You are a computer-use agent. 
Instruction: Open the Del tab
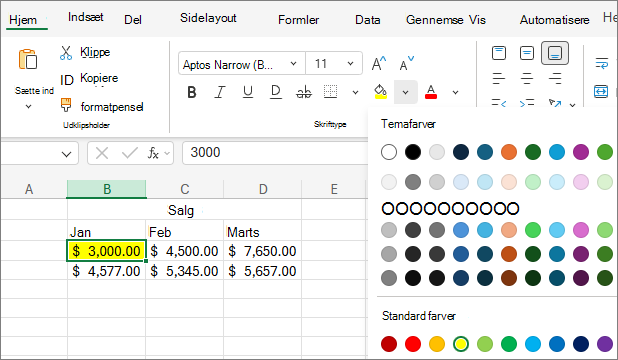pyautogui.click(x=133, y=20)
